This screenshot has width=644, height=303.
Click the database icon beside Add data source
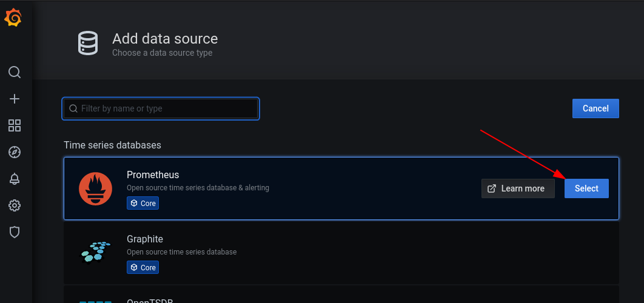88,43
